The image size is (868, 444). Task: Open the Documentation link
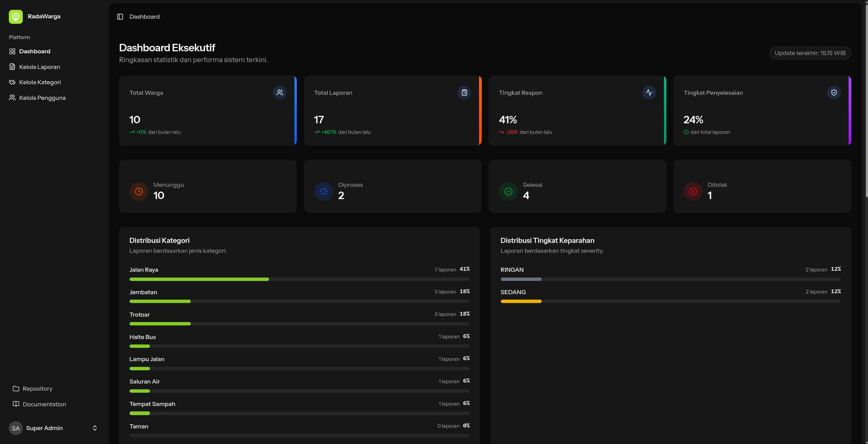coord(44,404)
